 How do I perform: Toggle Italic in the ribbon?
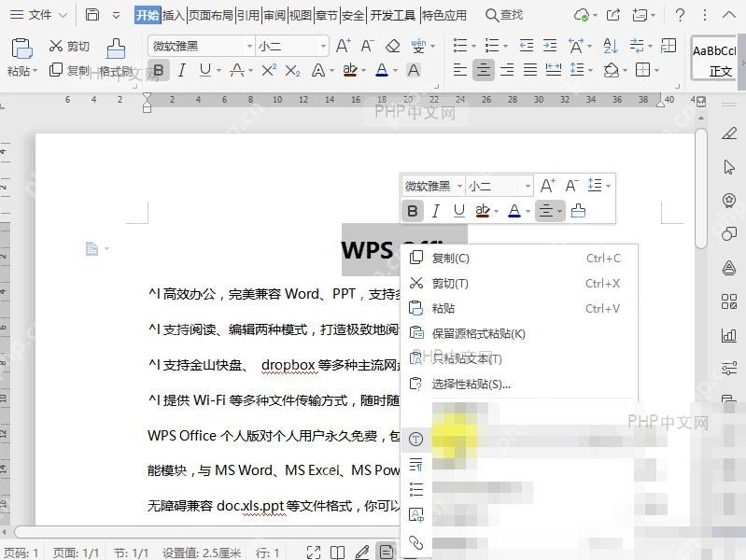click(182, 70)
